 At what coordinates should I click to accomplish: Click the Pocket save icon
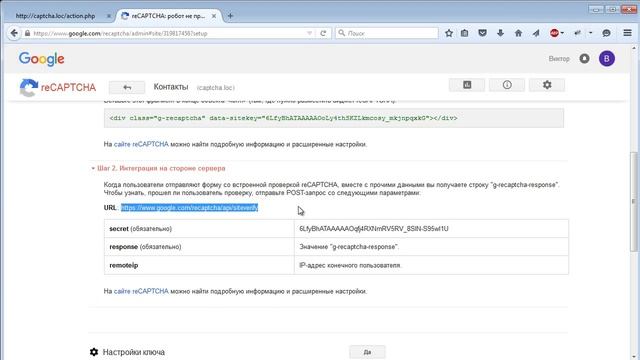482,33
